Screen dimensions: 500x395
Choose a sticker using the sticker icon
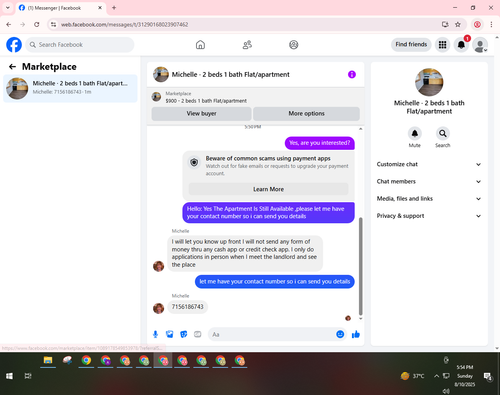click(x=184, y=334)
